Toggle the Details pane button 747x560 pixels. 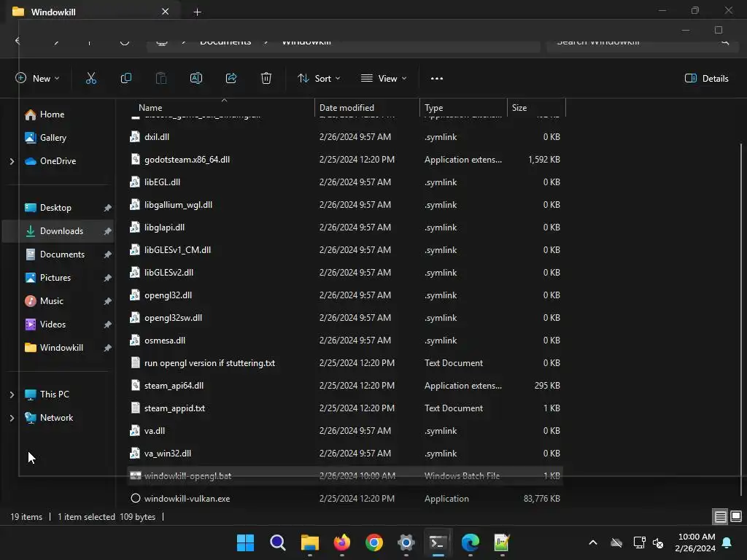(x=706, y=79)
